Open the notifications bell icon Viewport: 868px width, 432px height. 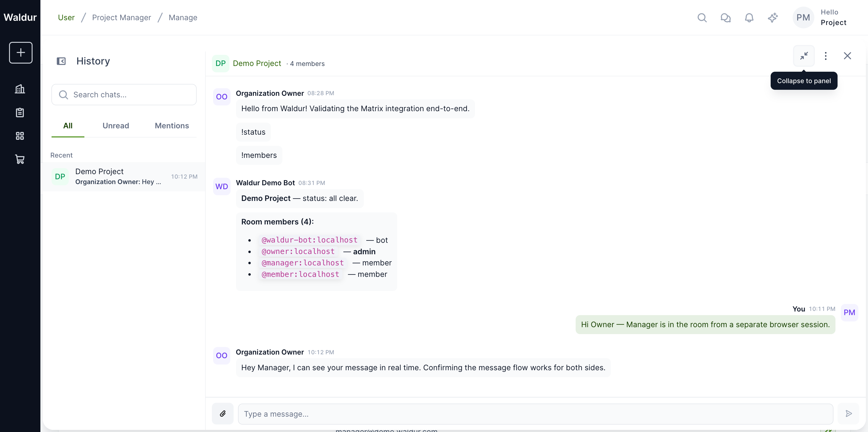(749, 17)
